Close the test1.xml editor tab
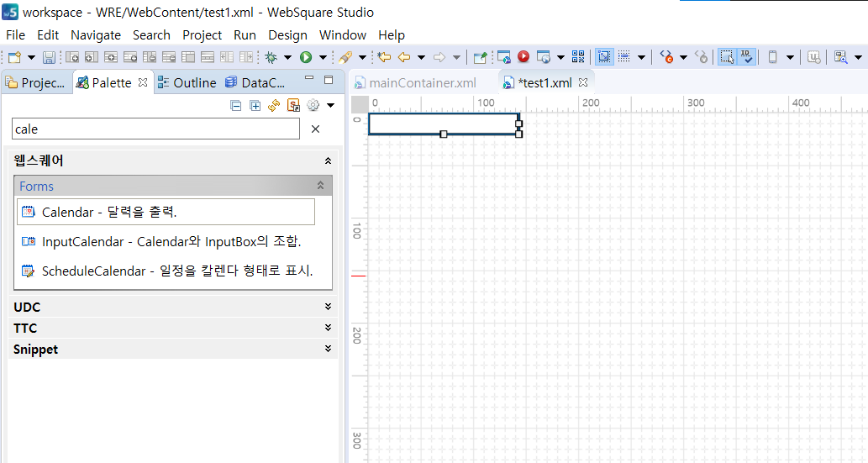 click(x=583, y=82)
